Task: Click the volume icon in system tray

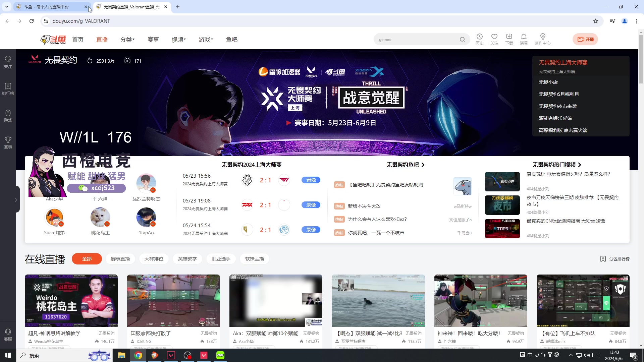Action: 587,355
